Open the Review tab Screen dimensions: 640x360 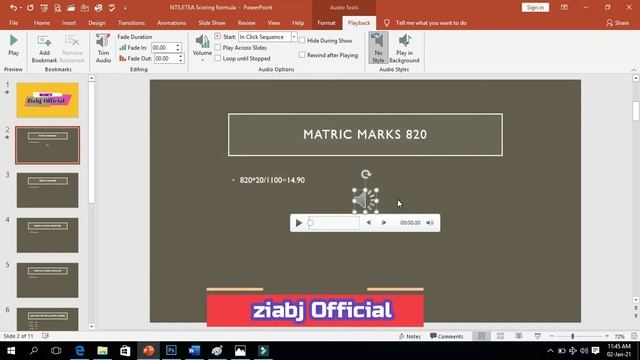247,23
